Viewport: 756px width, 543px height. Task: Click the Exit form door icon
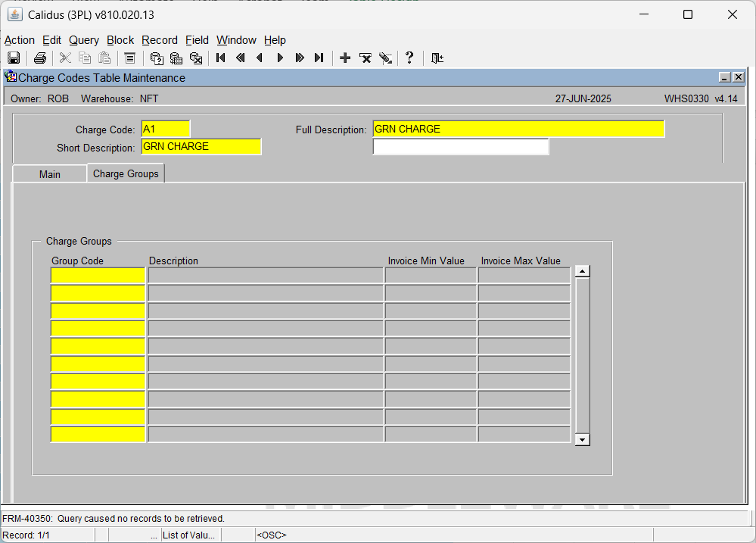437,58
